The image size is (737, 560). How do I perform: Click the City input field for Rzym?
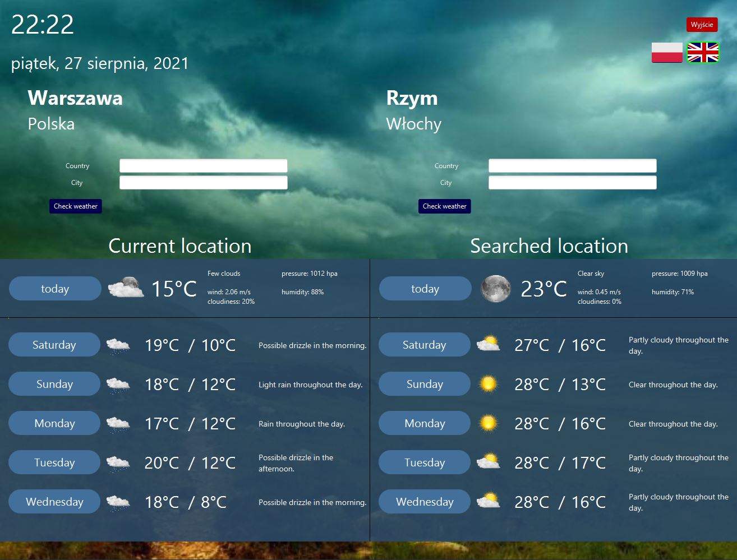572,182
